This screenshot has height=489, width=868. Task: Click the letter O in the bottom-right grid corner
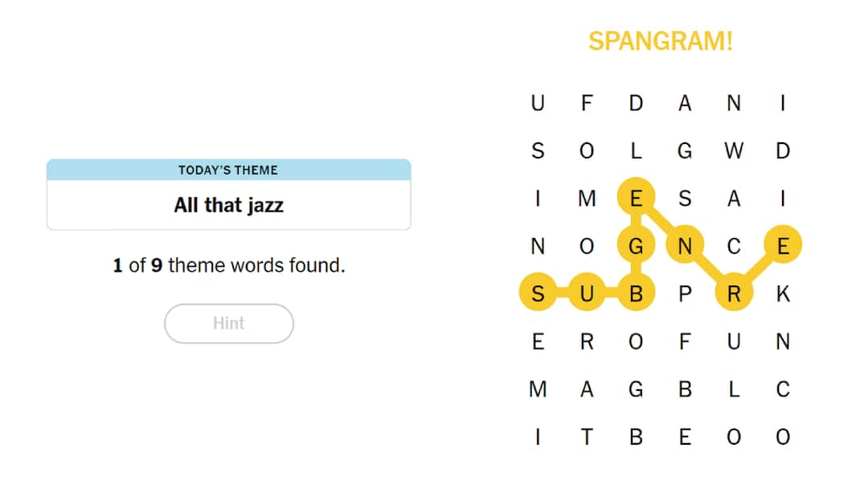click(x=782, y=438)
